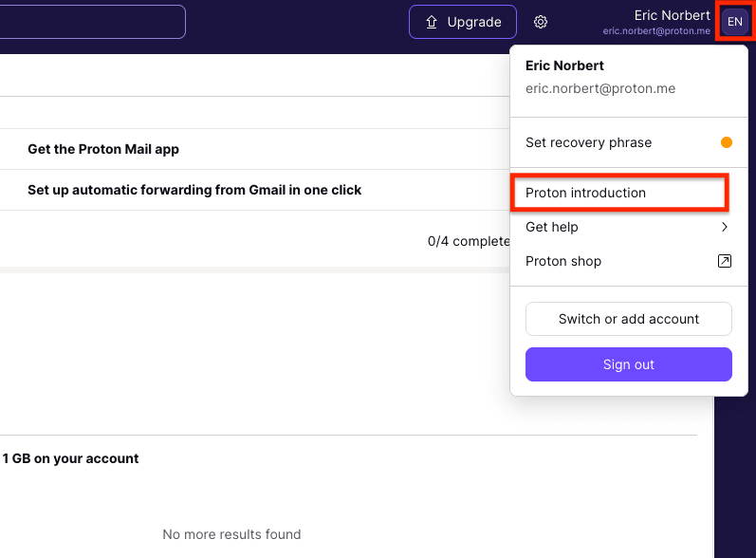Click the orange dot beside recovery phrase

pyautogui.click(x=727, y=142)
